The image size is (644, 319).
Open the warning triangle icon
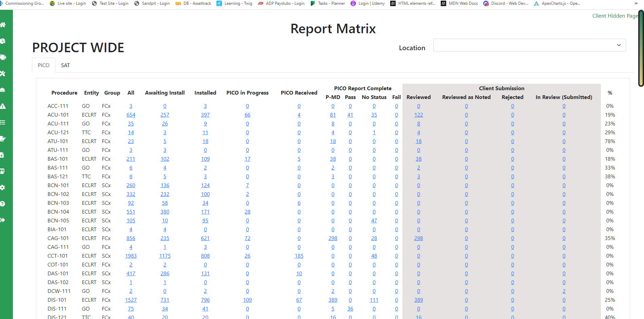click(x=3, y=106)
